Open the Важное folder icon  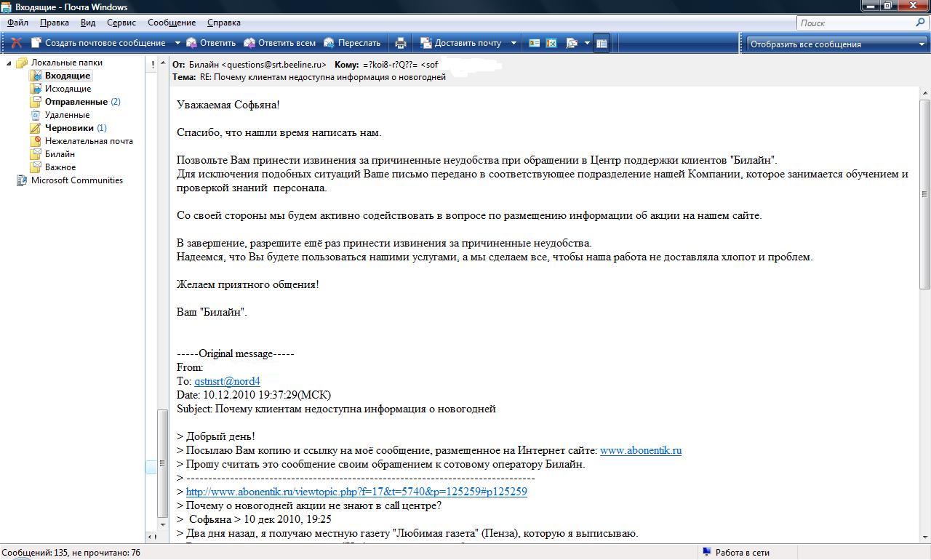[36, 167]
